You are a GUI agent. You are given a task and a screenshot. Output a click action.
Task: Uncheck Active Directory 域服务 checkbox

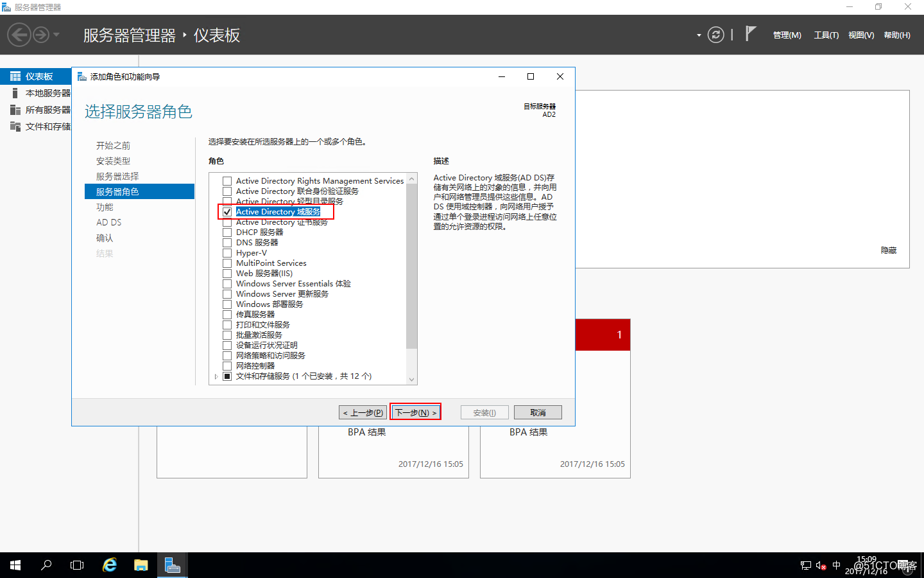coord(227,212)
